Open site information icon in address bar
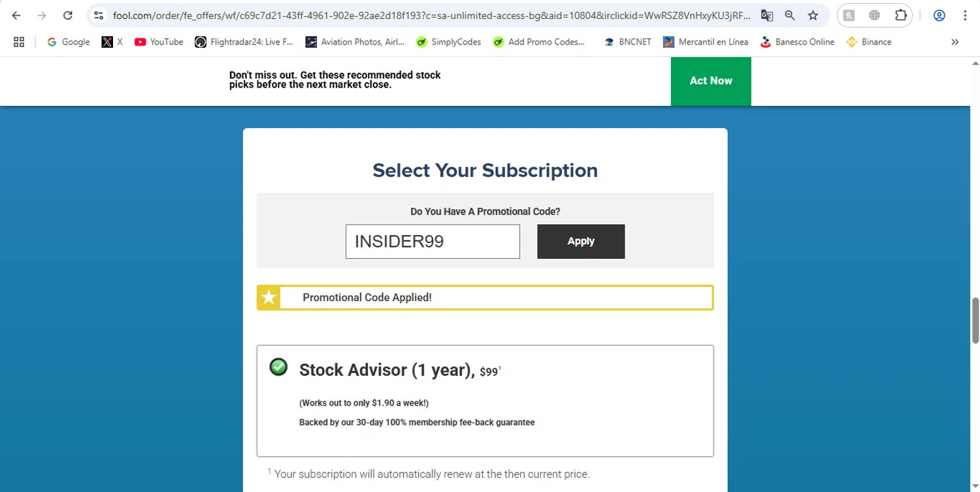 point(99,16)
